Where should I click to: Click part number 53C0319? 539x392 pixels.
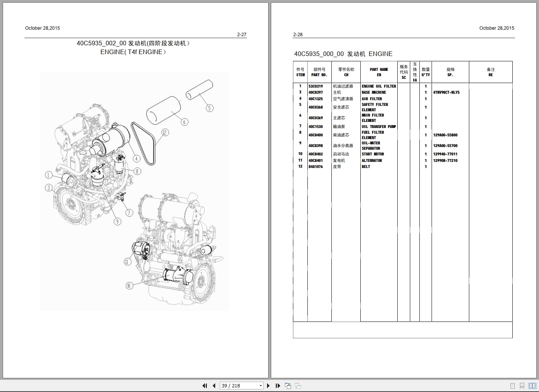pos(315,86)
